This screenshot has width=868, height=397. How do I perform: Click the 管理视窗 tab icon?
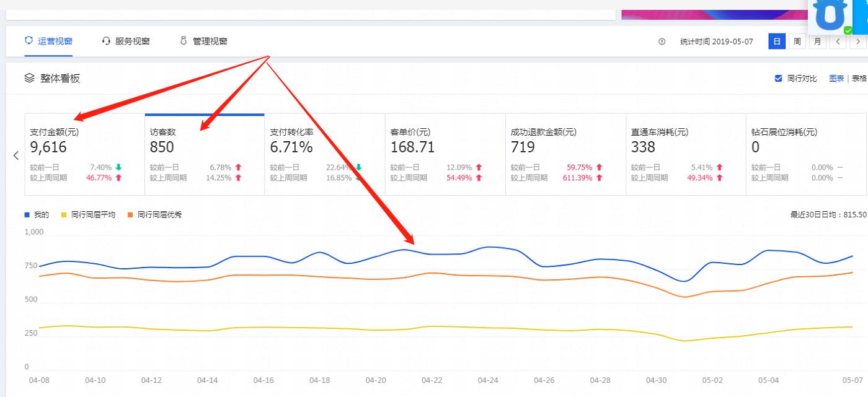click(x=184, y=41)
